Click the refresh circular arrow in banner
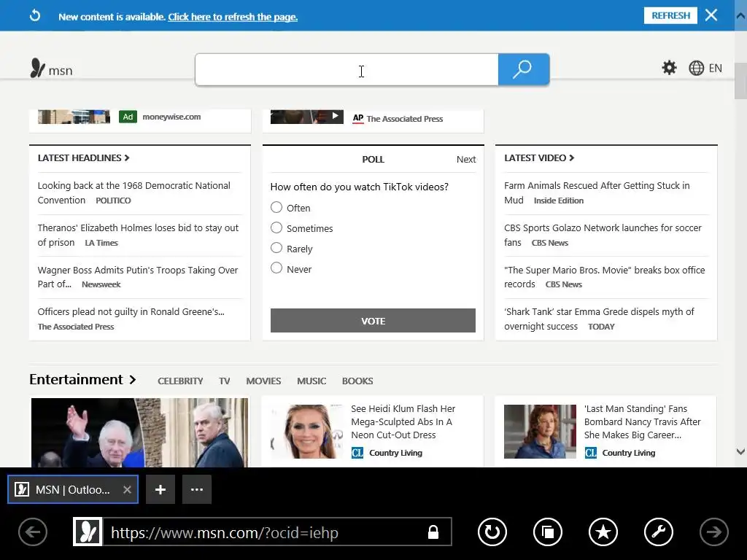The image size is (747, 560). (x=35, y=16)
